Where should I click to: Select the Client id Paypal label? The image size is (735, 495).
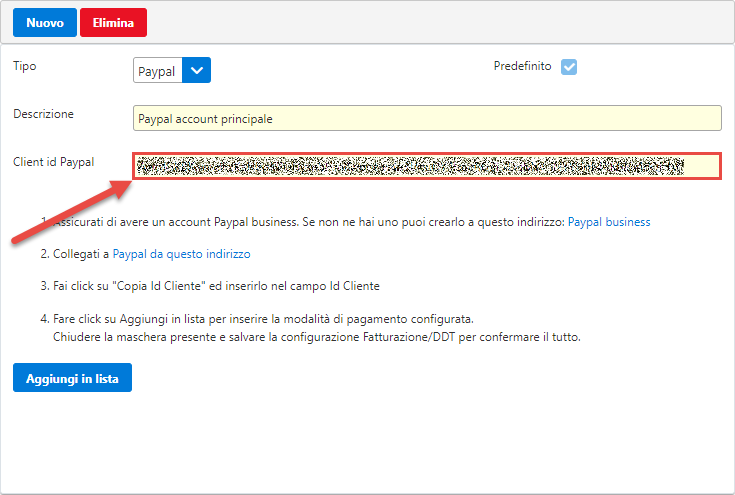pyautogui.click(x=53, y=162)
